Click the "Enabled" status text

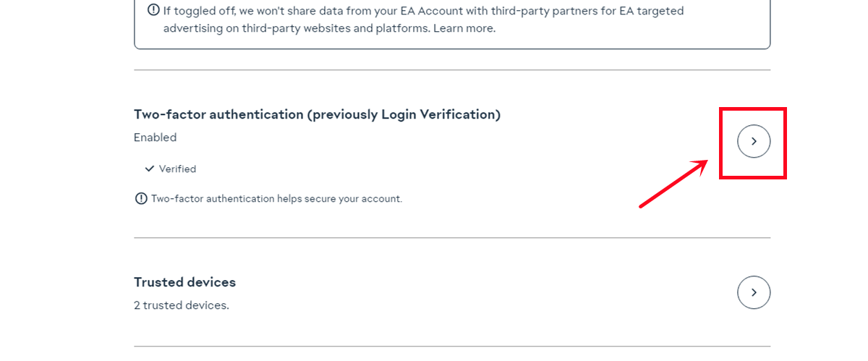(x=155, y=137)
